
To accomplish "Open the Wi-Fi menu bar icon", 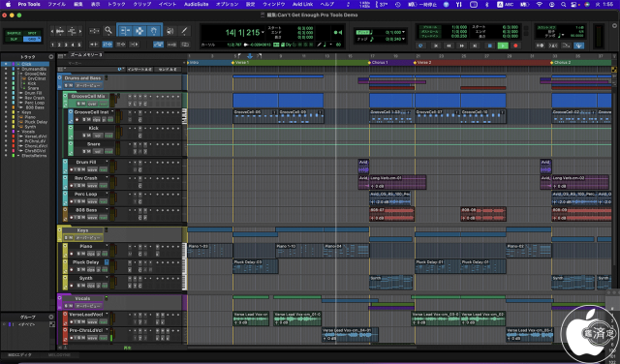I will 540,4.
